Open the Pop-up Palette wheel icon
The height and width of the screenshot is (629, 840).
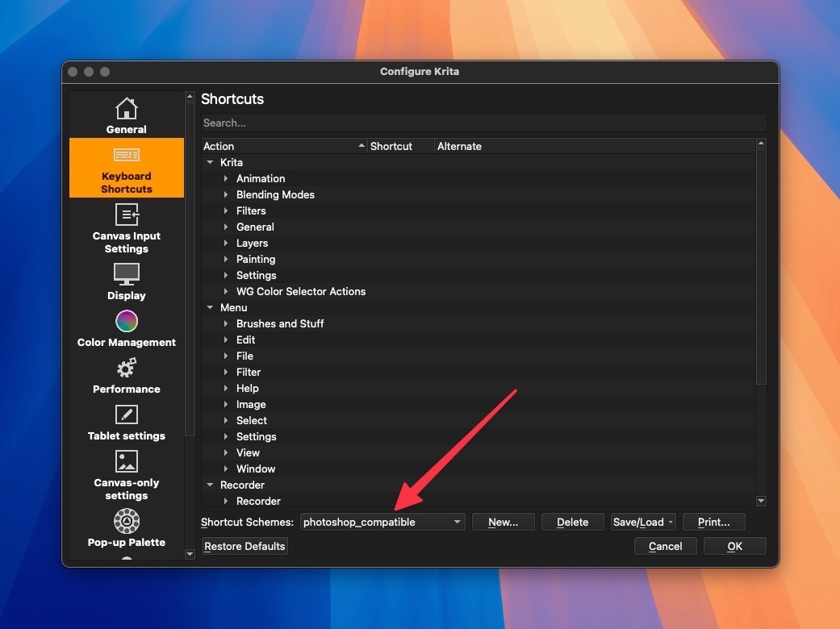point(127,521)
